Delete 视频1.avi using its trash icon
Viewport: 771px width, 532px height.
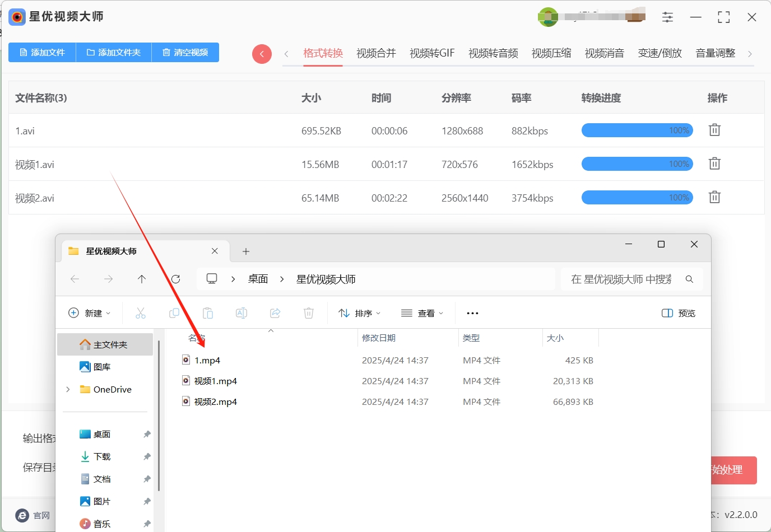pyautogui.click(x=714, y=164)
